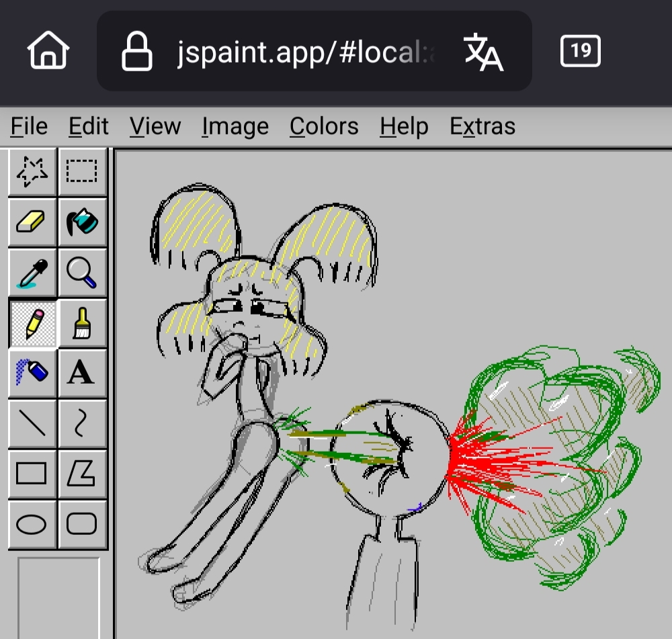Open the Edit menu
The width and height of the screenshot is (672, 639).
(x=89, y=126)
